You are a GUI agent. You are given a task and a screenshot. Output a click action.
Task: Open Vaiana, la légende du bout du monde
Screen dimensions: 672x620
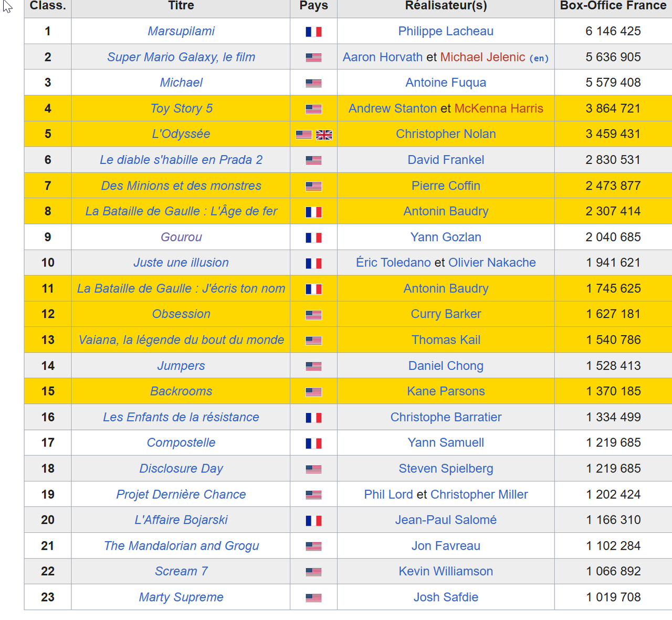pyautogui.click(x=181, y=340)
